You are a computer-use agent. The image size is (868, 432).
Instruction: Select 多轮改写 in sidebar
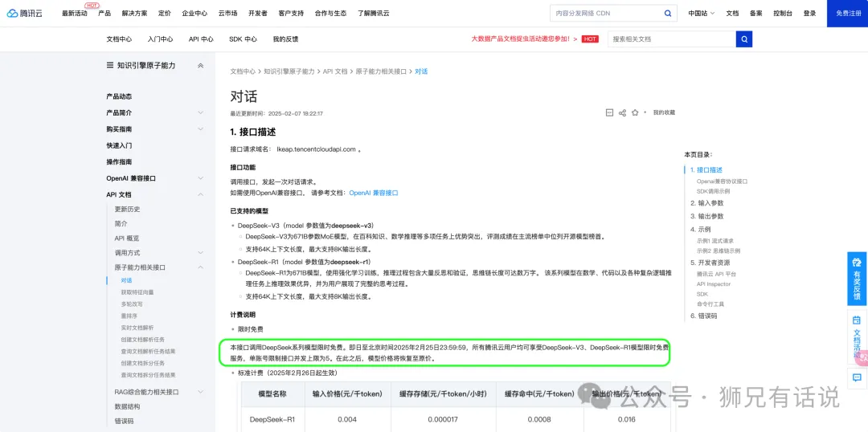(132, 304)
